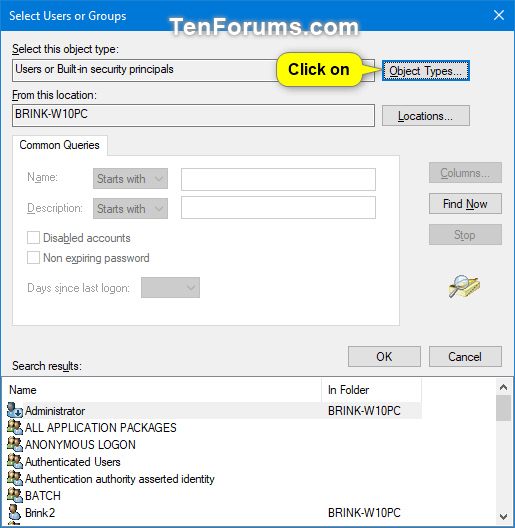Click the Authentication authority asserted identity icon
Viewport: 515px width, 528px height.
15,478
